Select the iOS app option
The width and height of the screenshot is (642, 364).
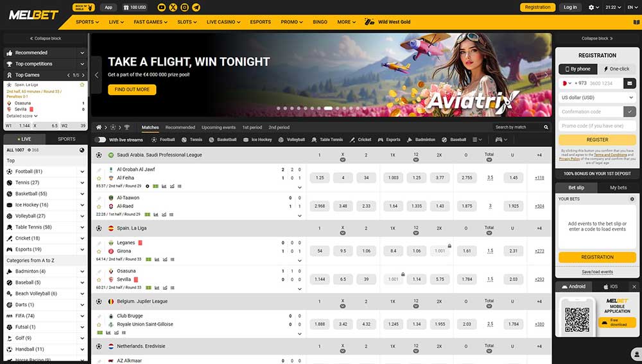(x=611, y=286)
